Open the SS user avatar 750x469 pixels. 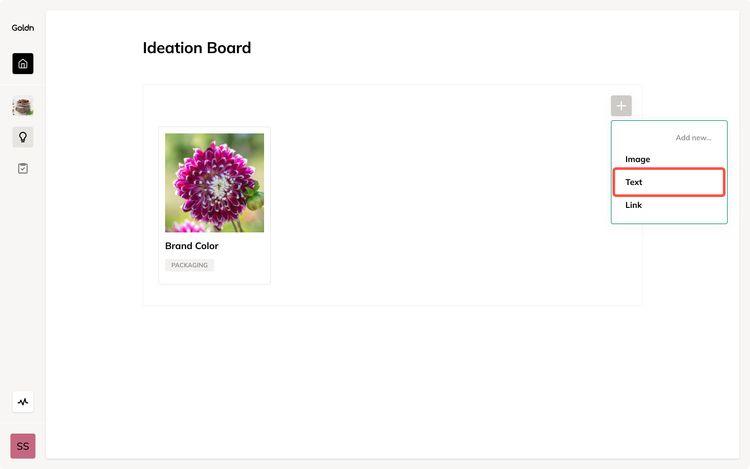click(23, 446)
